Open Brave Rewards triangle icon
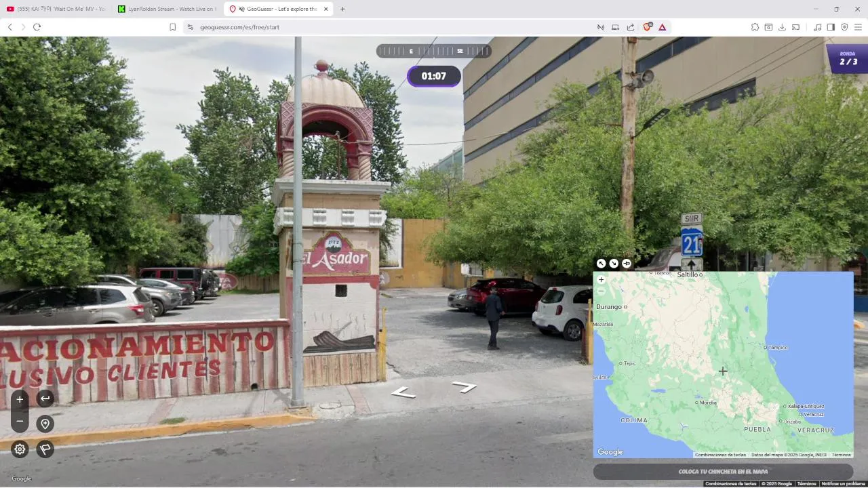Screen dimensions: 868x488 662,27
